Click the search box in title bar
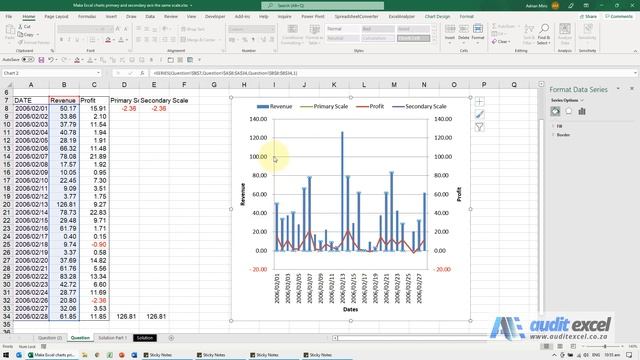640x360 pixels. [322, 5]
